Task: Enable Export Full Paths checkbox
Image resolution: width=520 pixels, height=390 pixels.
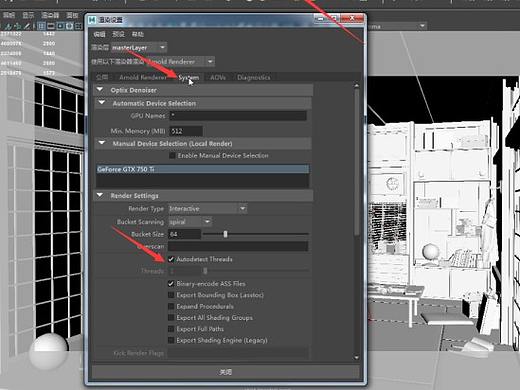Action: pyautogui.click(x=171, y=329)
